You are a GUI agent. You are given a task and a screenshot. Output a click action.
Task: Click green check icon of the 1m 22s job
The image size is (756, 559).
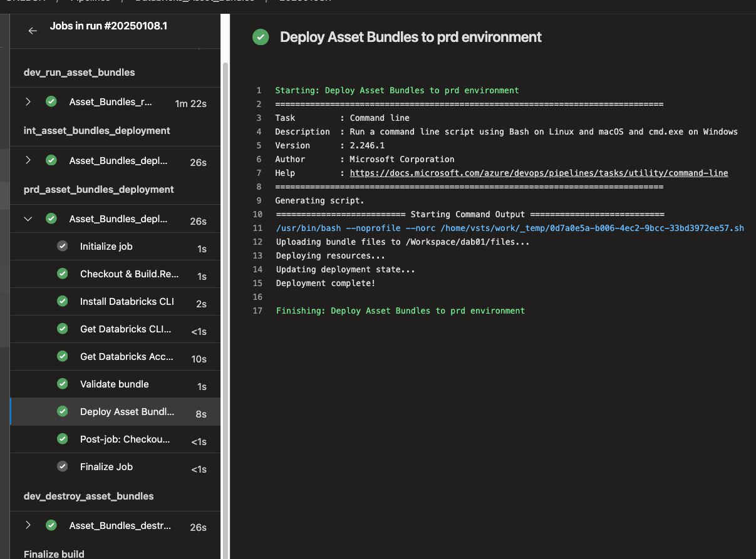coord(51,102)
